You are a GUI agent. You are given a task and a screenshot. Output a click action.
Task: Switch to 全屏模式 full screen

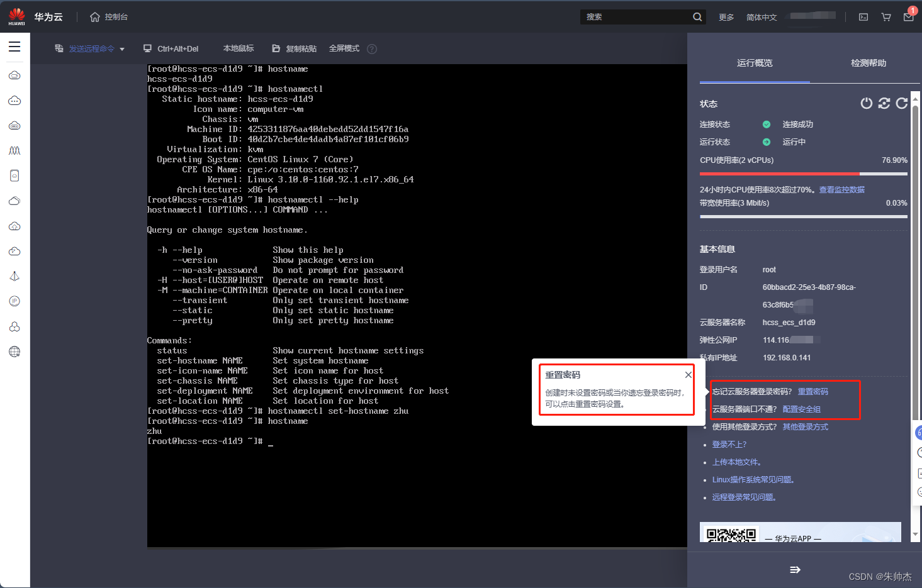(344, 48)
